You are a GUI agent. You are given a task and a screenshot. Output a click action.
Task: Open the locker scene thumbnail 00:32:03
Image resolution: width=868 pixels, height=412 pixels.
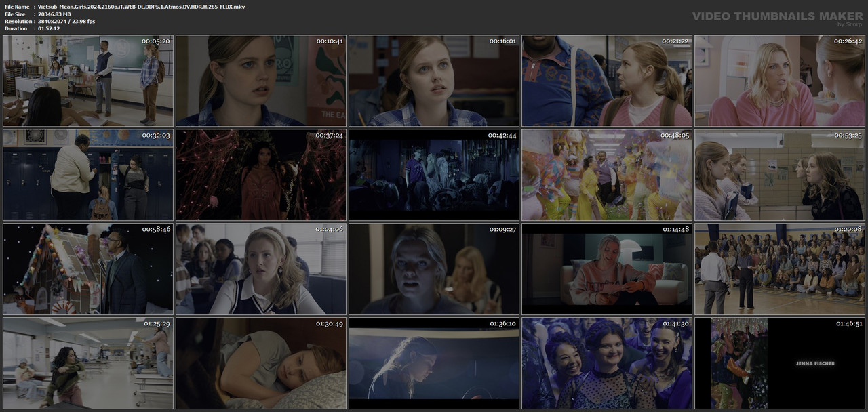pyautogui.click(x=87, y=175)
